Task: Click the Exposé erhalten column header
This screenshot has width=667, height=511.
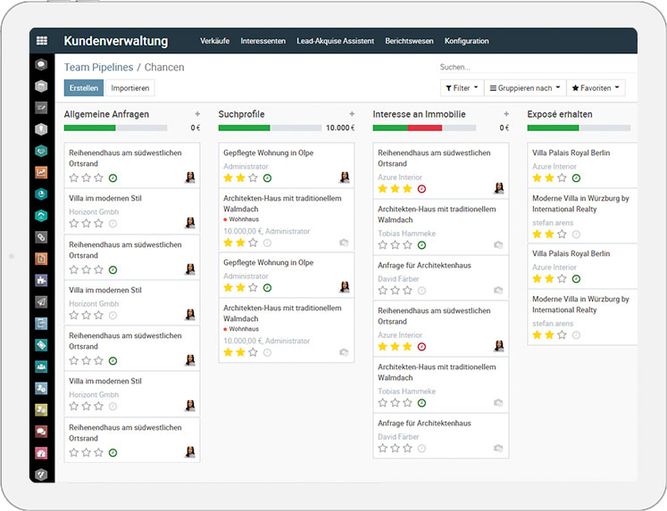Action: pos(559,114)
